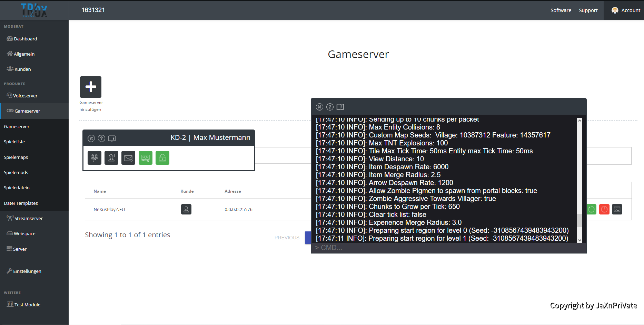Click the green restart server button
The width and height of the screenshot is (644, 325).
[591, 209]
